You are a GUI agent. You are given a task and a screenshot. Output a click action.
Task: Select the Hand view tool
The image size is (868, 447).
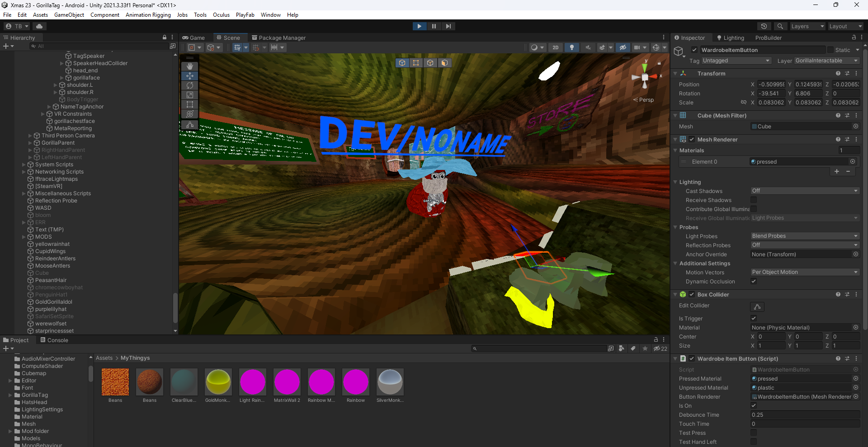point(190,66)
